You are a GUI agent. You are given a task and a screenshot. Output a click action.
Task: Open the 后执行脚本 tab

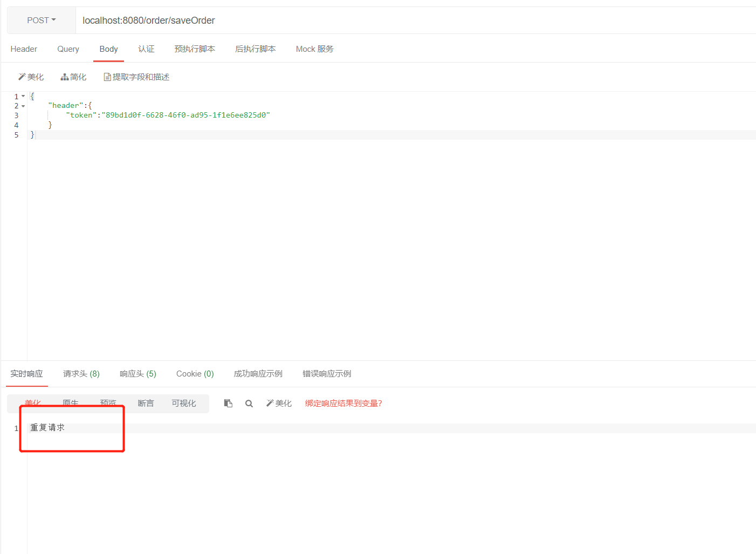point(255,49)
